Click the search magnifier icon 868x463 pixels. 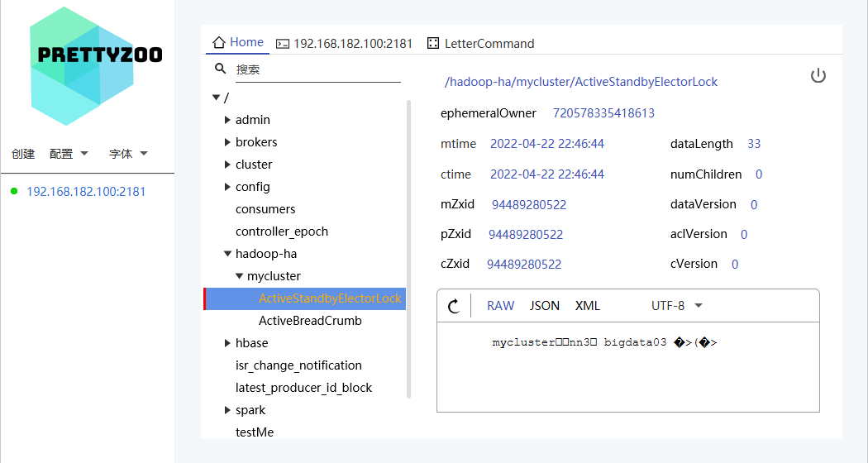[x=221, y=69]
